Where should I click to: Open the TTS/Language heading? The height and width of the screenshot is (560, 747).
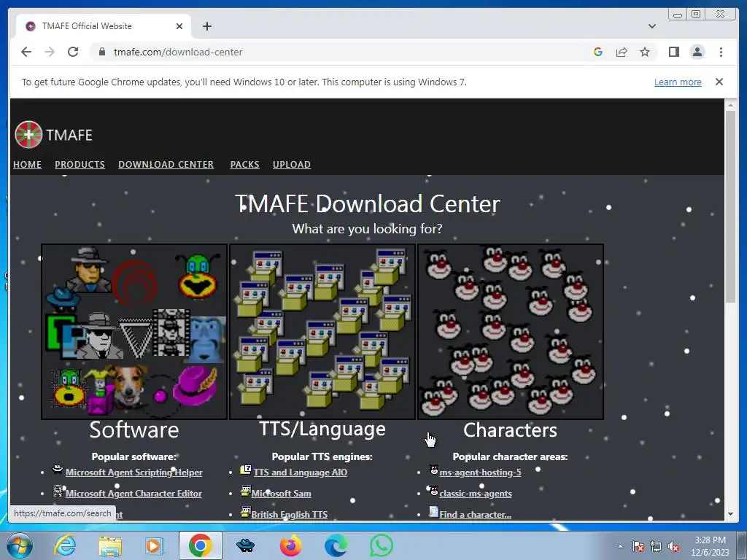click(322, 429)
